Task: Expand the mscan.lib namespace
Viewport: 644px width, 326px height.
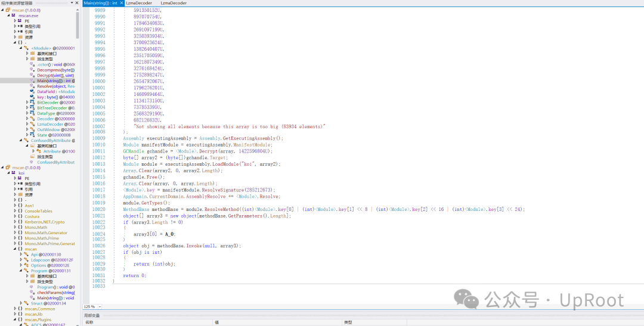Action: (x=15, y=314)
